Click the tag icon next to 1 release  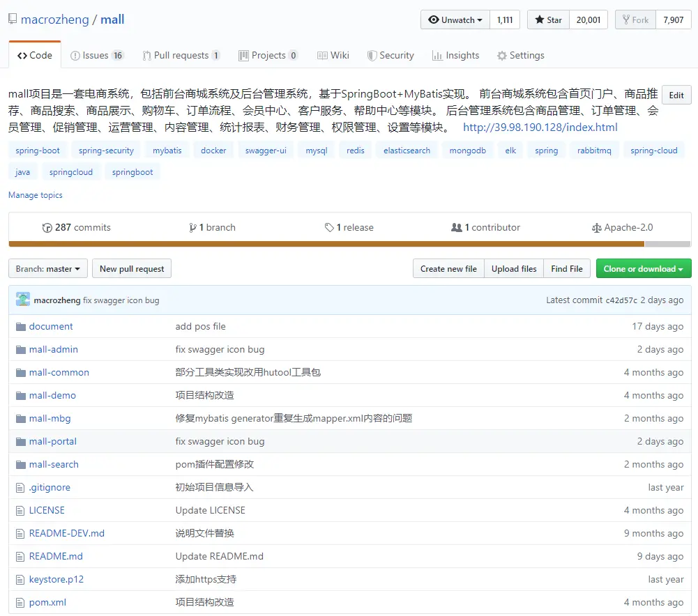point(329,228)
